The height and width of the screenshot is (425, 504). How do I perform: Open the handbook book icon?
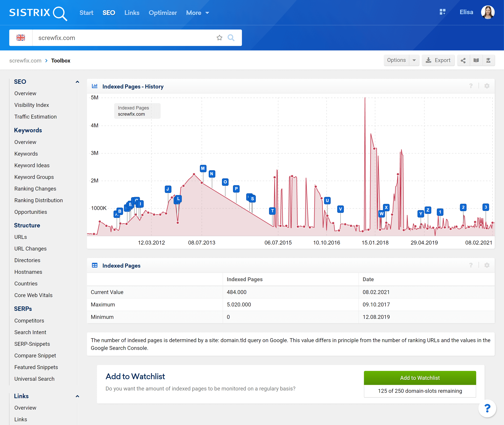coord(476,60)
